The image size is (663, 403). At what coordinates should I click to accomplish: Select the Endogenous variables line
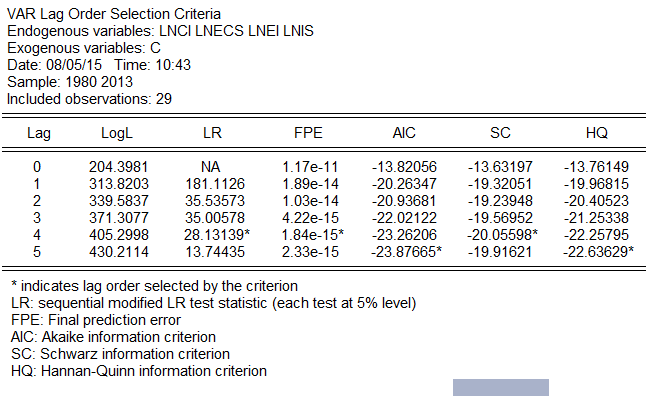pos(160,31)
